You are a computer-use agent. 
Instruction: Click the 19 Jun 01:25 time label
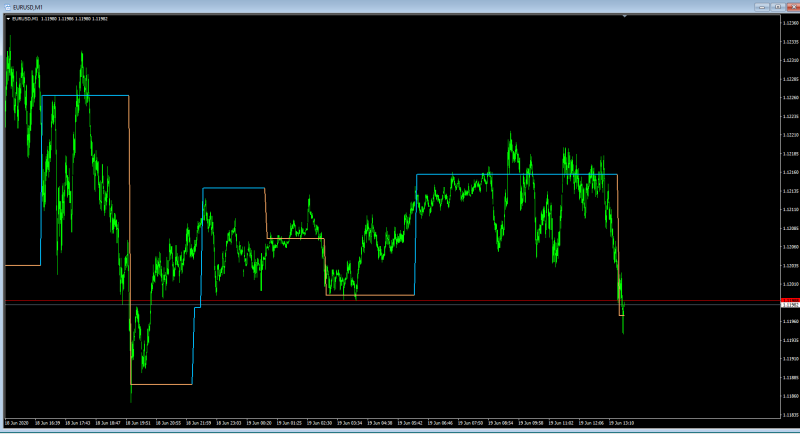pyautogui.click(x=289, y=423)
